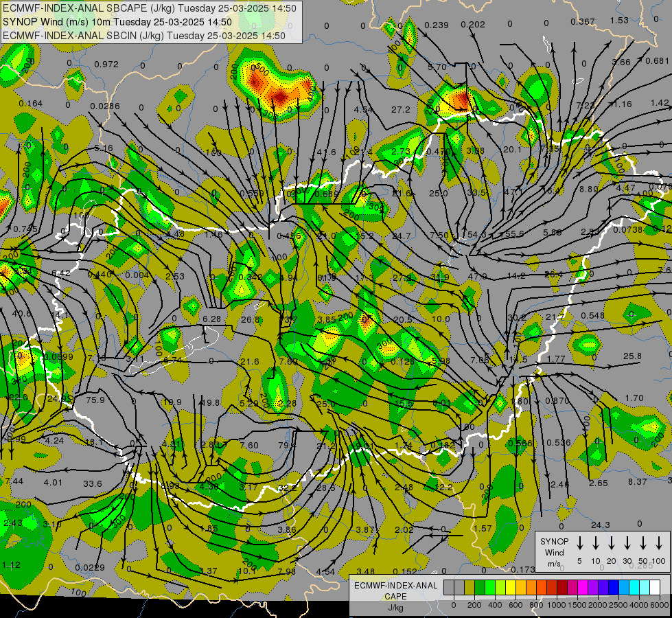The image size is (672, 618).
Task: Click the map value 0.367
Action: [583, 21]
